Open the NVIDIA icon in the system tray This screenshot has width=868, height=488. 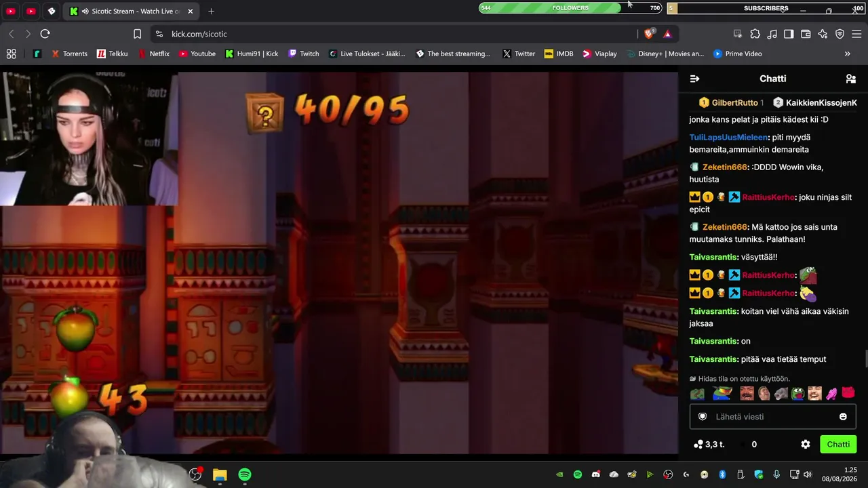[559, 474]
